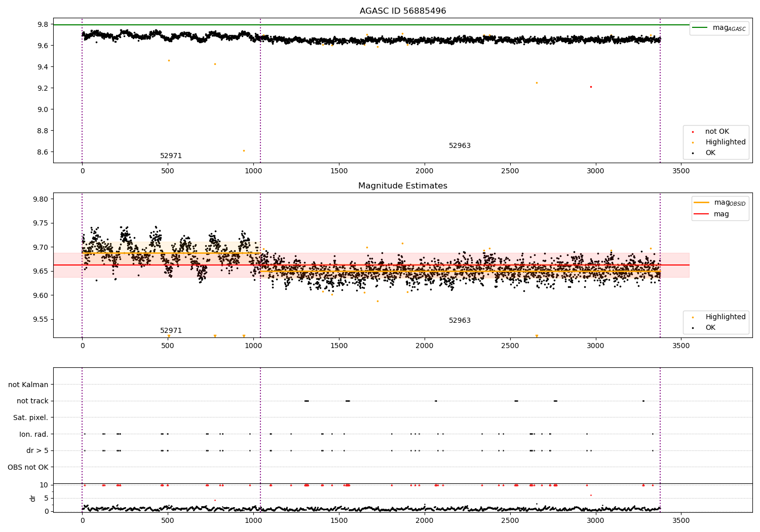The width and height of the screenshot is (760, 532).
Task: Click the "Magnitude Estimates" subplot title
Action: tap(403, 185)
